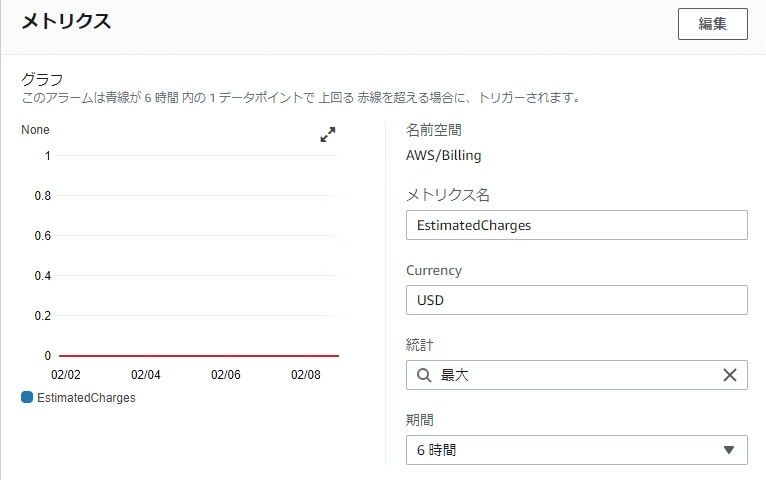Click the EstimatedCharges legend label
This screenshot has width=766, height=480.
pyautogui.click(x=86, y=398)
